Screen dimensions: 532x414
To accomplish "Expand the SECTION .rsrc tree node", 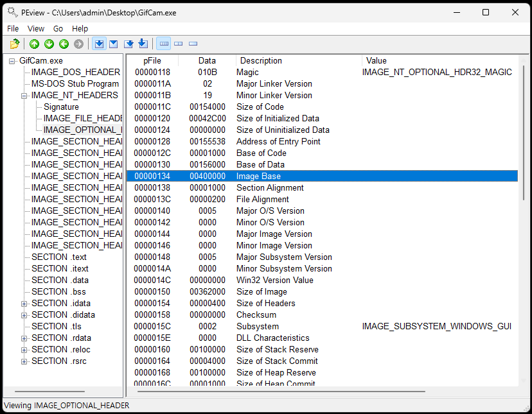I will click(x=24, y=361).
